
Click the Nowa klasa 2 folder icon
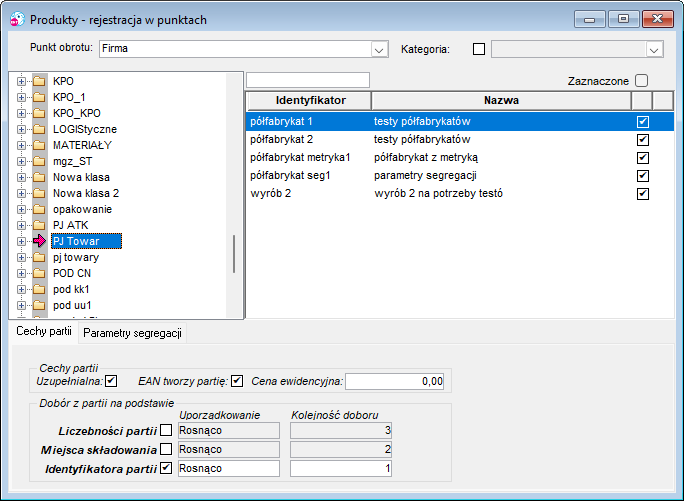tap(39, 193)
